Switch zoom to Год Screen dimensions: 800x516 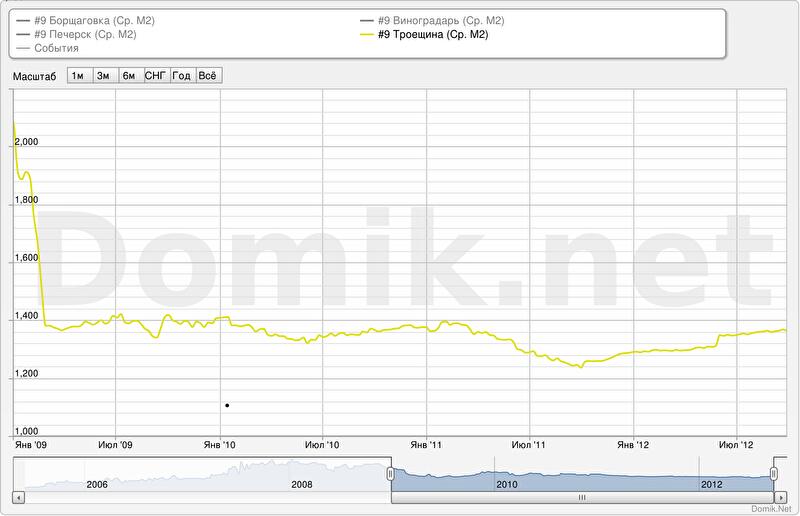pos(182,76)
